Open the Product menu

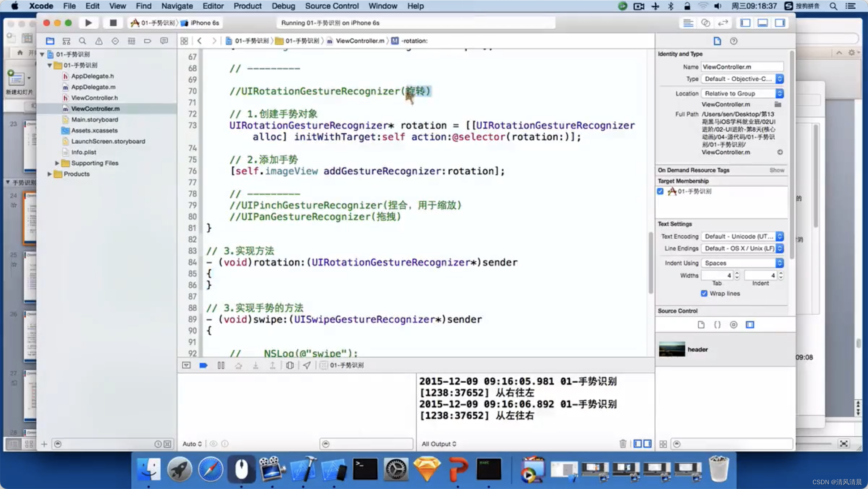247,6
